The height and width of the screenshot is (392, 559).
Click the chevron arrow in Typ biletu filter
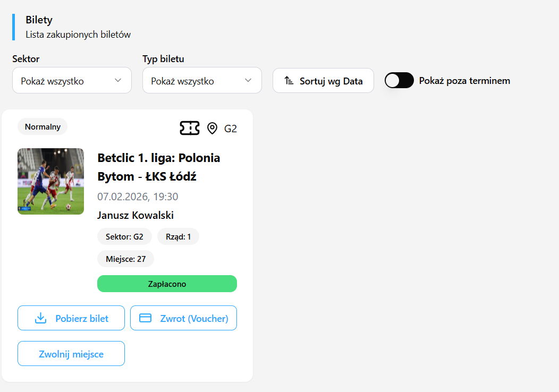pyautogui.click(x=248, y=81)
